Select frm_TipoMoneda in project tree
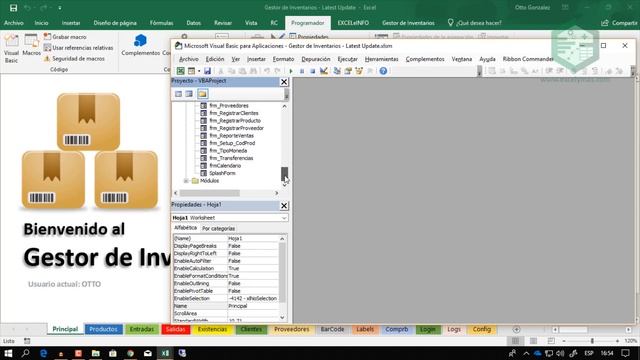The image size is (640, 360). click(x=228, y=151)
